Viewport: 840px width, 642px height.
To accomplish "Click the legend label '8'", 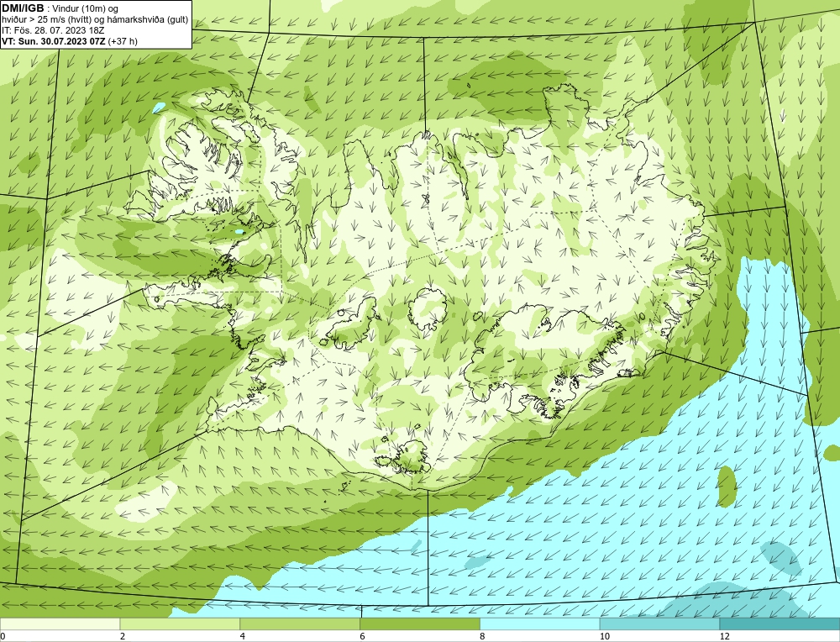I will (483, 636).
